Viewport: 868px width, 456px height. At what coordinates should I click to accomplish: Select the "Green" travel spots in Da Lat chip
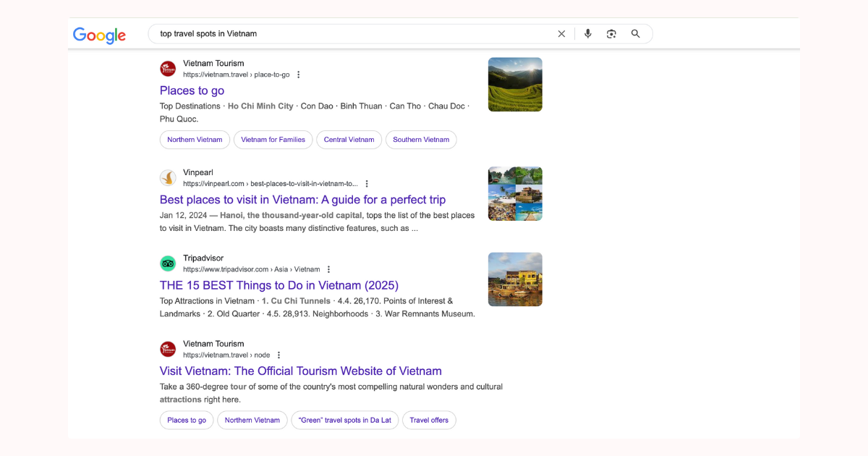(345, 420)
